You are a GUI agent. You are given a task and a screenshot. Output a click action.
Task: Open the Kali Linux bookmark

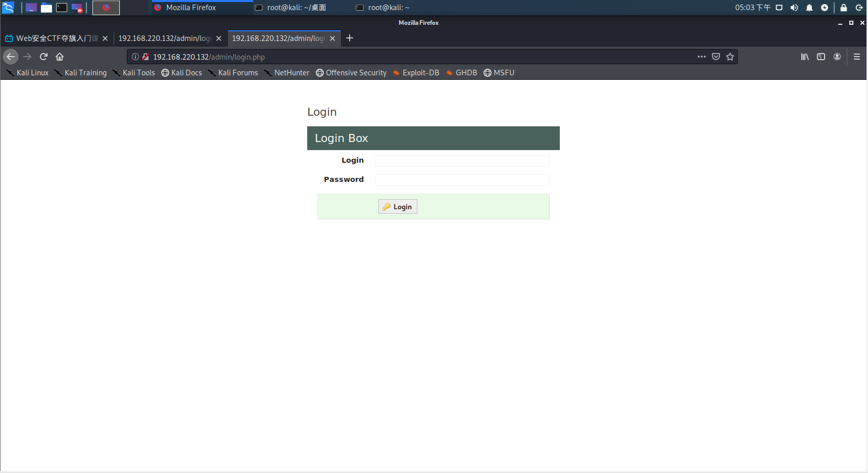pos(28,73)
